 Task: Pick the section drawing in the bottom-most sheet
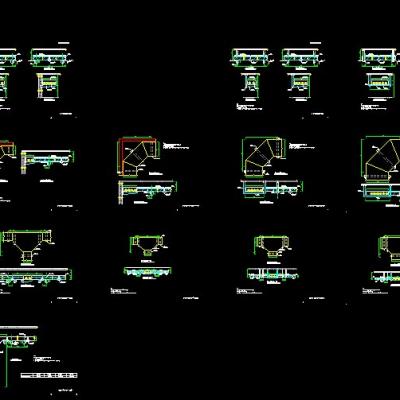[x=18, y=340]
